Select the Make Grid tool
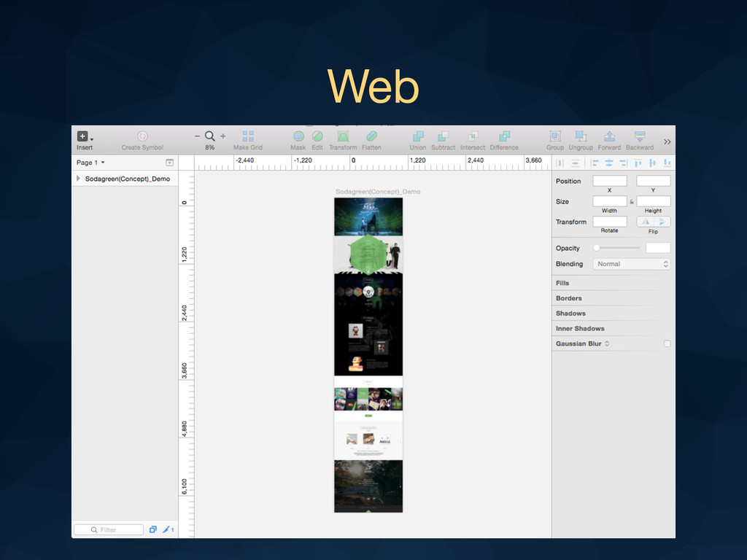The width and height of the screenshot is (747, 560). point(247,136)
